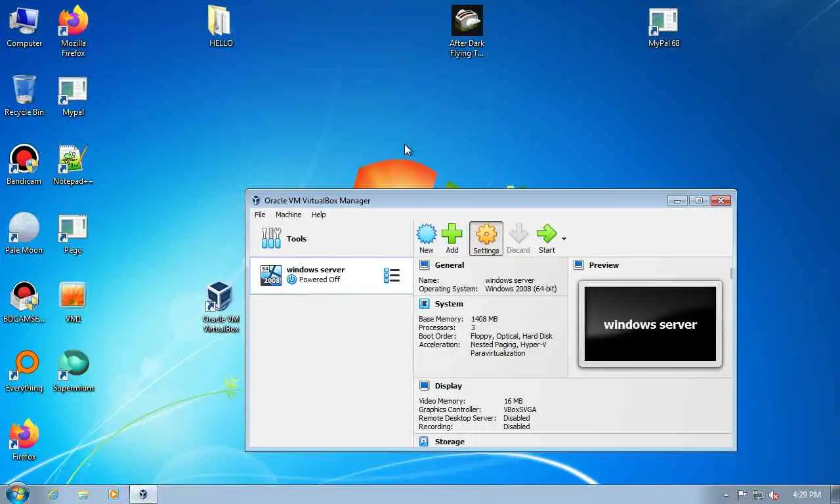
Task: Click the System section chip icon
Action: click(x=424, y=304)
